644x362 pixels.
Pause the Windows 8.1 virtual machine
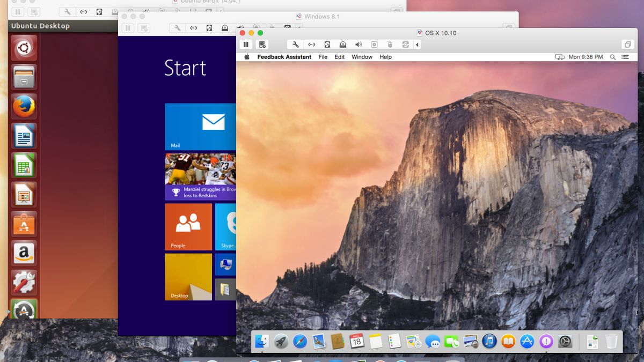(x=128, y=28)
